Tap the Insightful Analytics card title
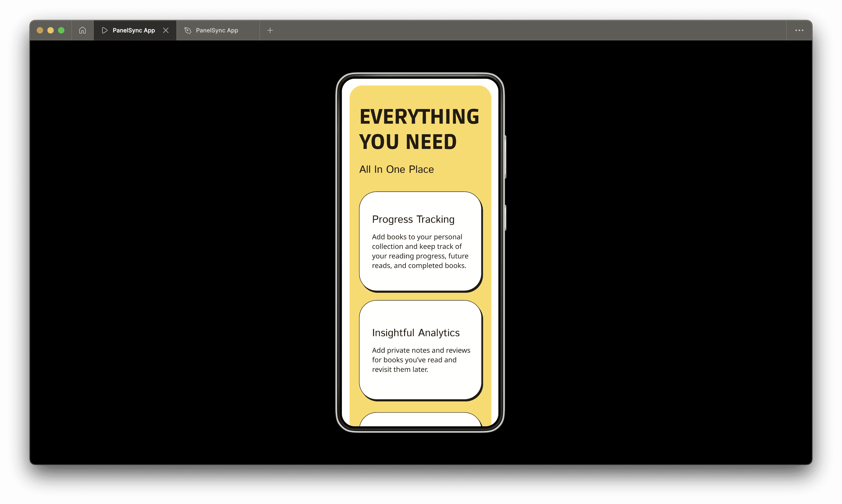Screen dimensions: 842x504 pyautogui.click(x=415, y=333)
